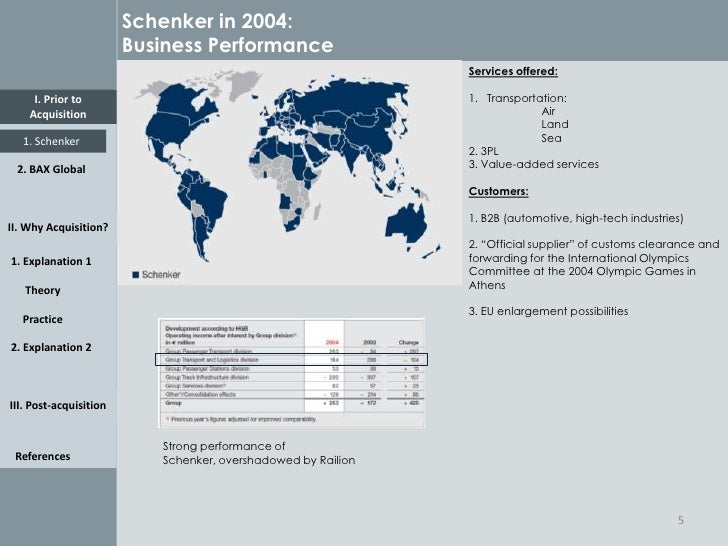Jump to 'III. Post-acquisition' section
The width and height of the screenshot is (728, 546).
[58, 405]
